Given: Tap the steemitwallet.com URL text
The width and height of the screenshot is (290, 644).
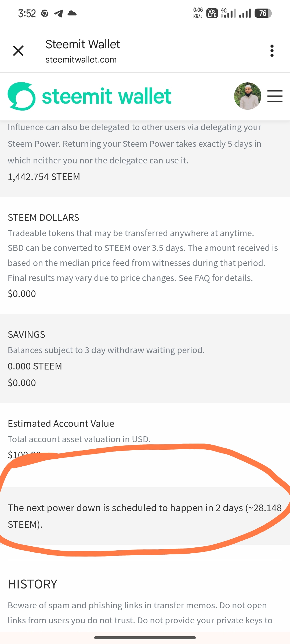Looking at the screenshot, I should [81, 60].
